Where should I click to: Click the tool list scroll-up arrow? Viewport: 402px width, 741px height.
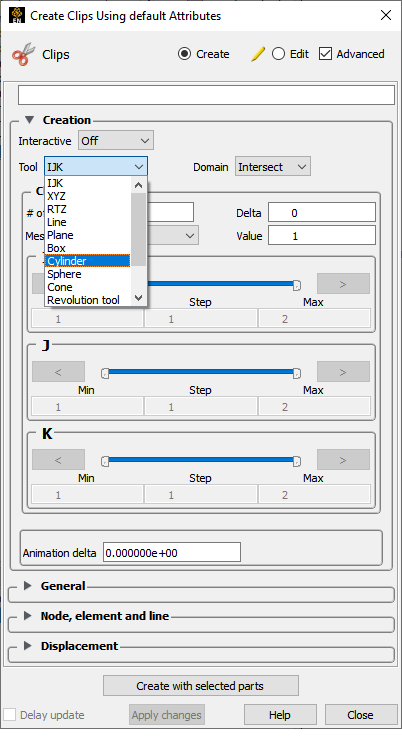(138, 185)
